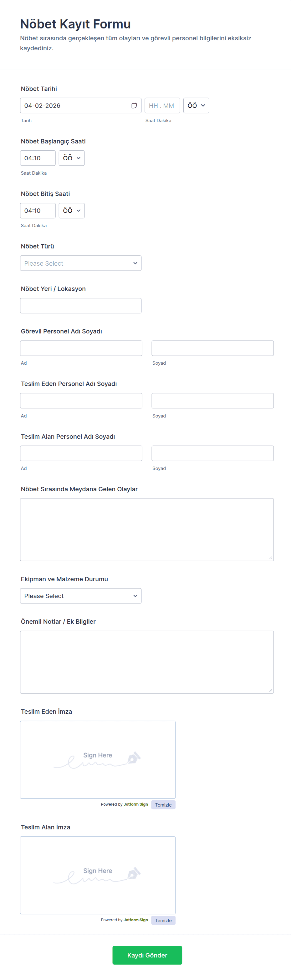Submit the form with Kaydı Gönder
This screenshot has height=980, width=291.
tap(147, 955)
